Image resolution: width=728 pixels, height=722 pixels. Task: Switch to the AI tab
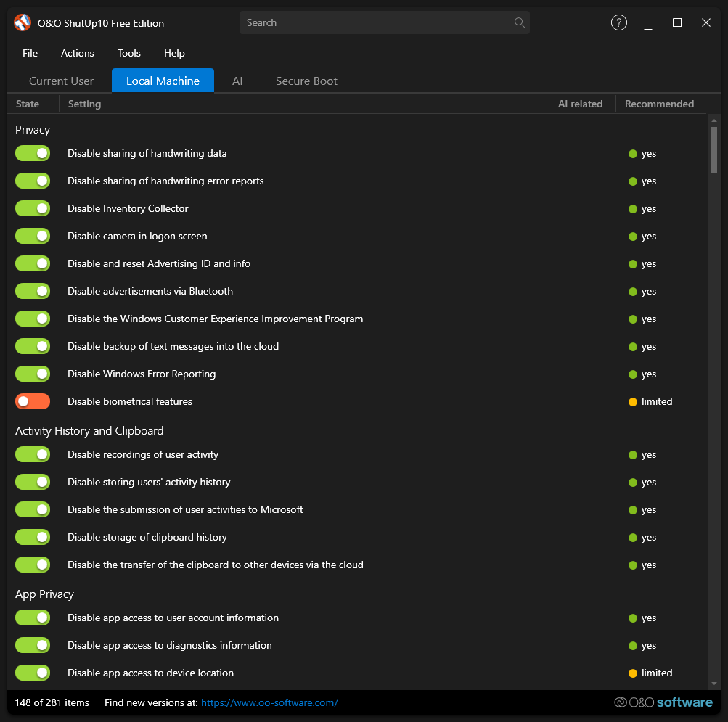pos(237,81)
